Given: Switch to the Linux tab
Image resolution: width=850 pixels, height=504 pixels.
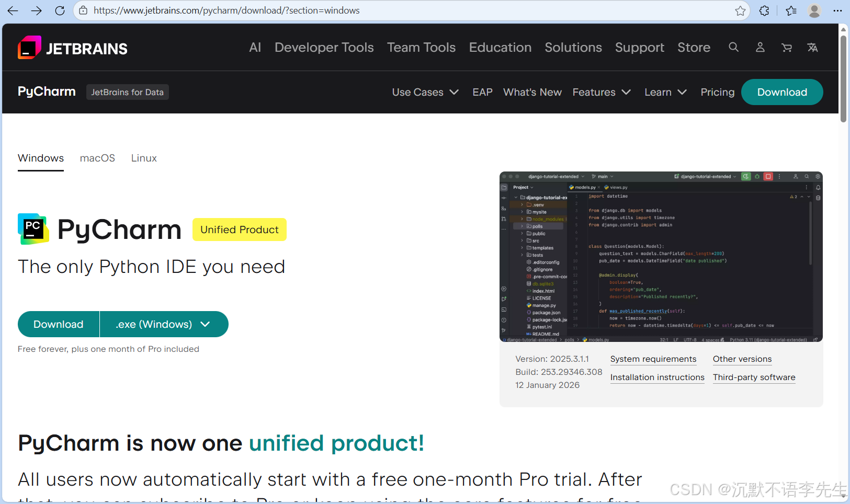Looking at the screenshot, I should point(144,158).
